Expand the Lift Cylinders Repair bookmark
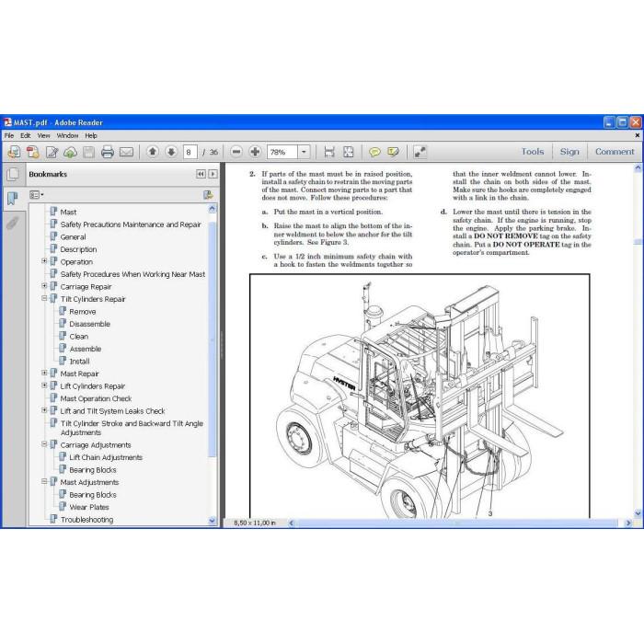The image size is (644, 644). pyautogui.click(x=44, y=385)
